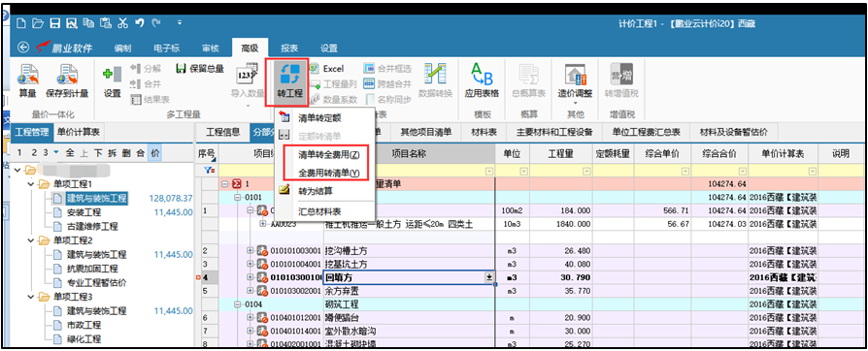This screenshot has height=351, width=868.
Task: Switch to the 报表 ribbon tab
Action: click(x=289, y=48)
